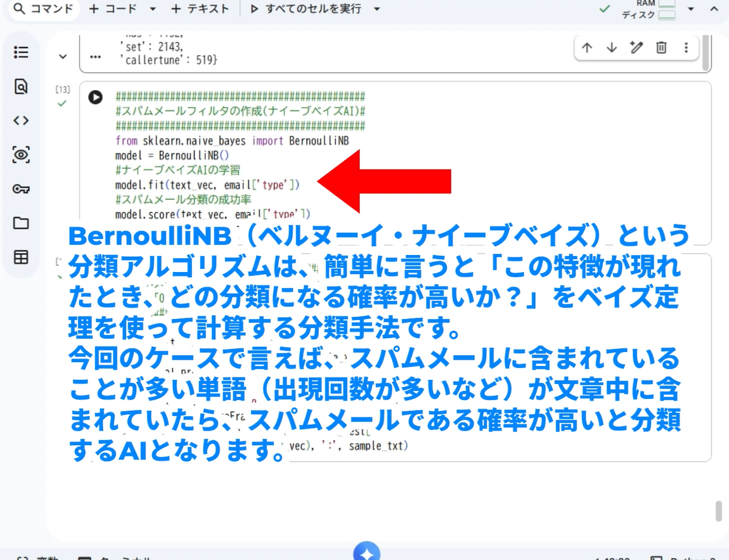Collapse the header with the chevron-up icon
Viewport: 729px width, 560px height.
(x=714, y=9)
